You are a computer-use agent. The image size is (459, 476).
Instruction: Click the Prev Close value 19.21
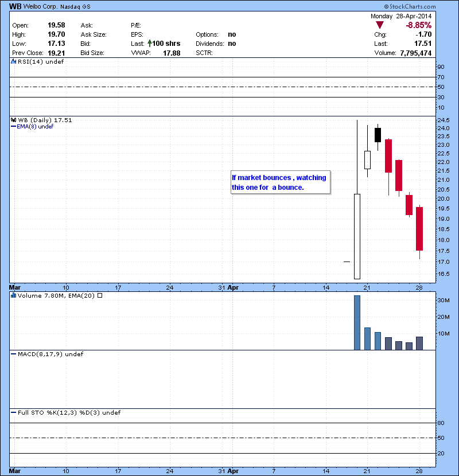[56, 53]
